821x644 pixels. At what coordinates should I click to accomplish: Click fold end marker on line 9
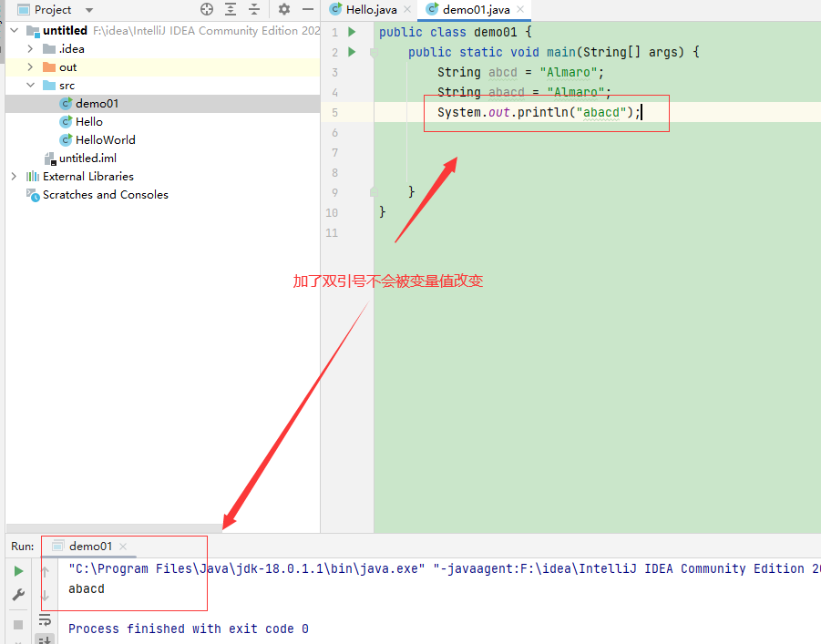(x=374, y=192)
